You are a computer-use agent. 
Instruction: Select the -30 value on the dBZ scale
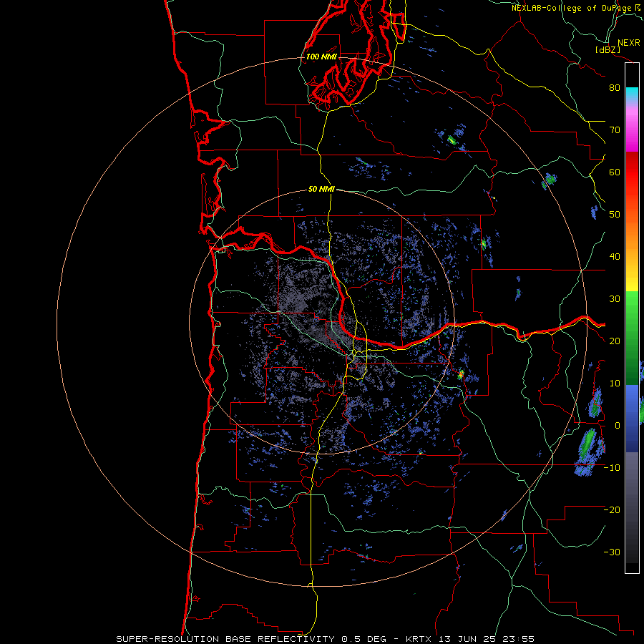pyautogui.click(x=612, y=552)
